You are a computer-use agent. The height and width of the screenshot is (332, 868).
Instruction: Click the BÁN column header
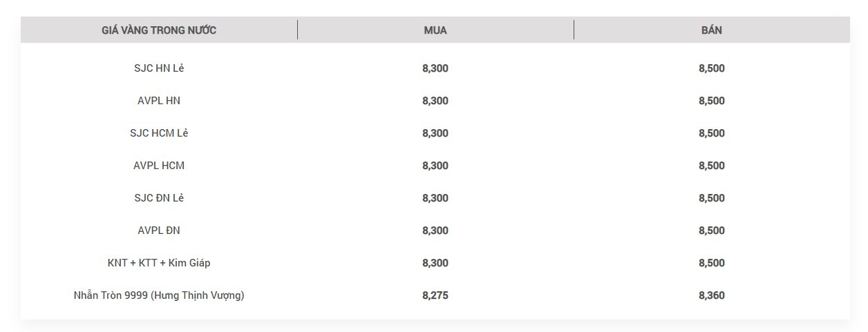pyautogui.click(x=712, y=30)
